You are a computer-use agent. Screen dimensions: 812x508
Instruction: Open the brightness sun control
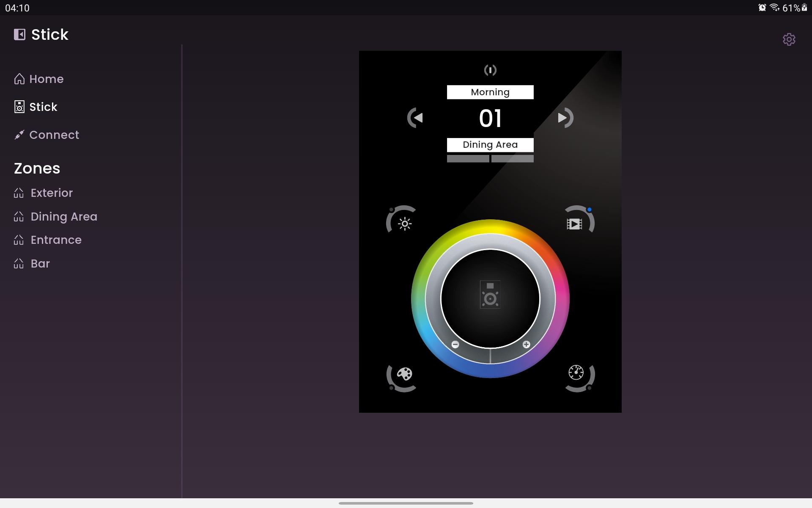click(x=404, y=223)
